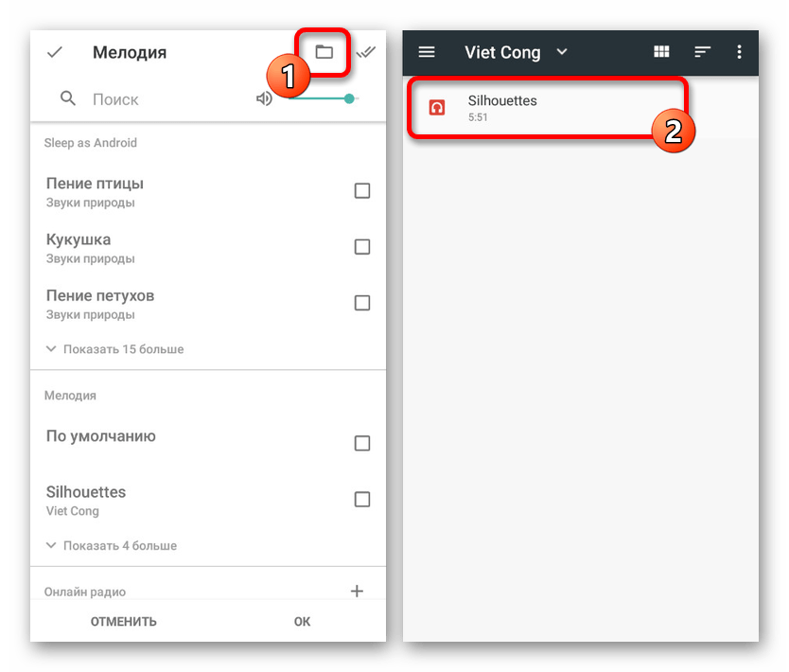Tap the ОТМЕНИТЬ button
The height and width of the screenshot is (672, 789).
124,622
